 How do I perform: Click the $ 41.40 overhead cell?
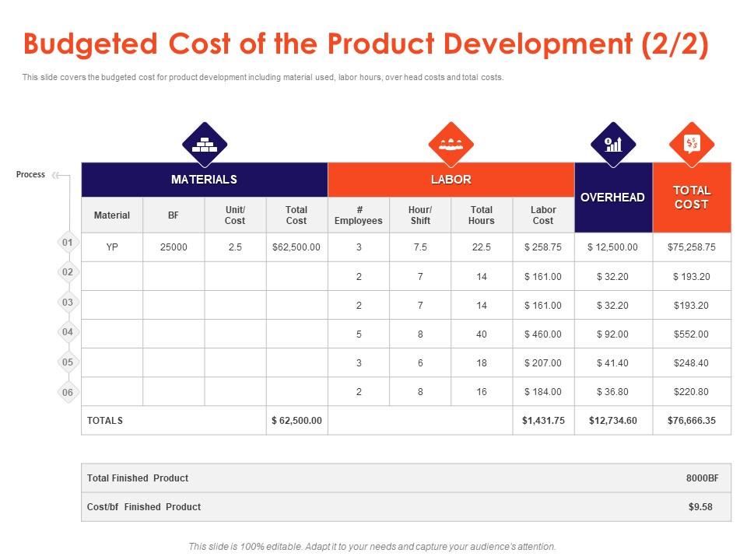pos(613,363)
